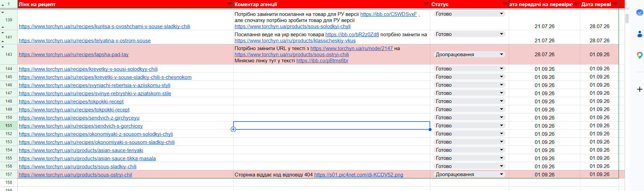The image size is (644, 191).
Task: Open the pic4net di-KCDV52.png link
Action: pyautogui.click(x=358, y=175)
